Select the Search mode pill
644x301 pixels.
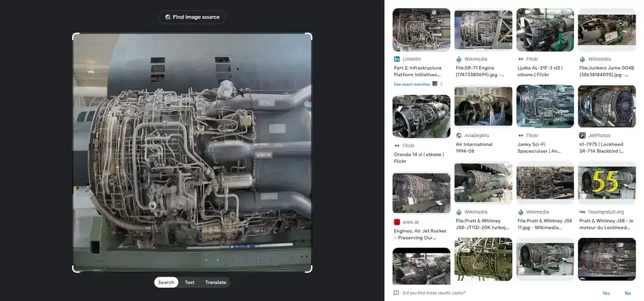166,283
